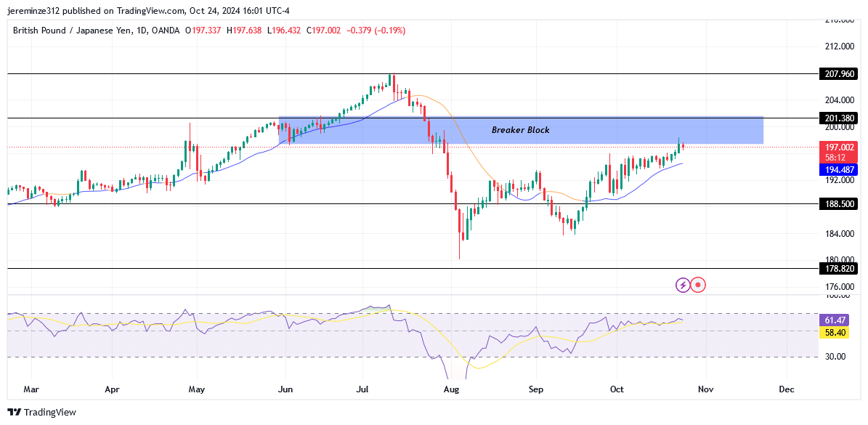Click the purple lightning bolt quick-trade icon
The width and height of the screenshot is (868, 425).
[682, 285]
